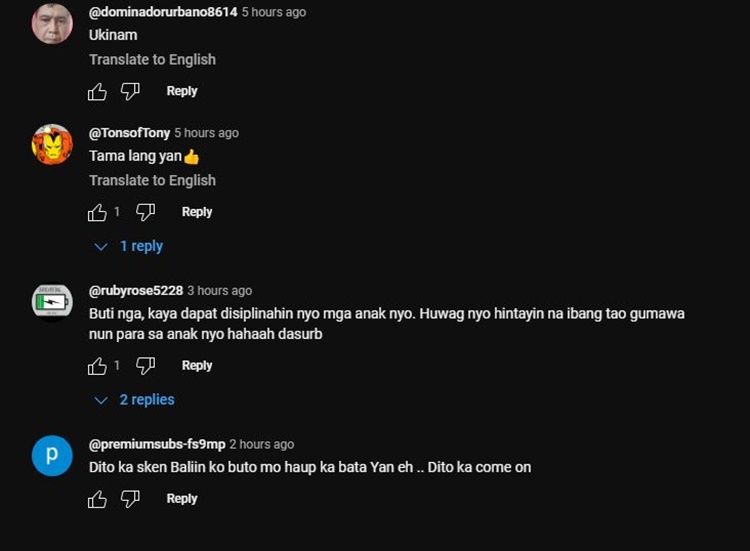Expand the "1 reply" thread
750x551 pixels.
(x=130, y=246)
